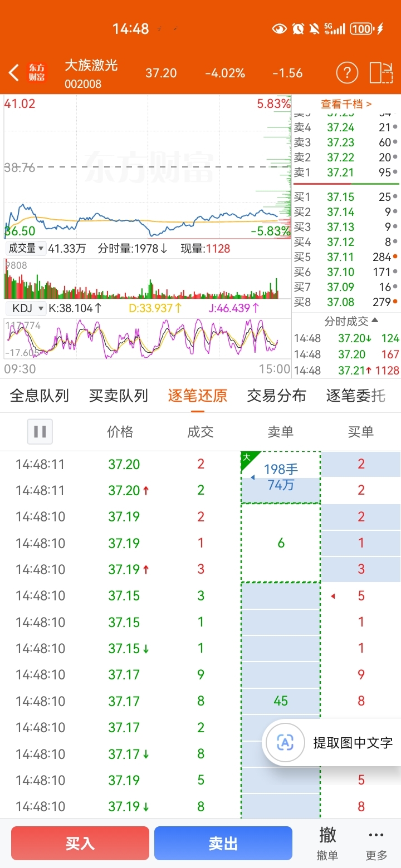Viewport: 401px width, 868px height.
Task: Switch to 逐笔委托 tab
Action: coord(356,396)
